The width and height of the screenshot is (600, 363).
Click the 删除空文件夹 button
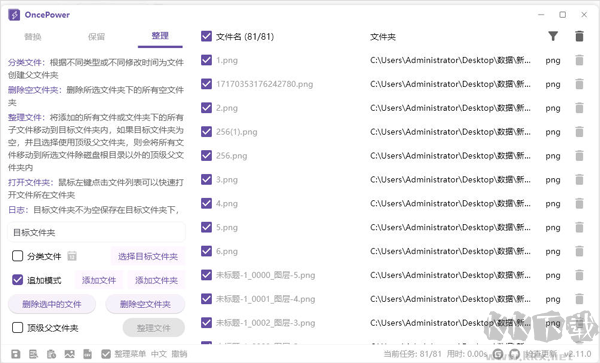pyautogui.click(x=145, y=304)
